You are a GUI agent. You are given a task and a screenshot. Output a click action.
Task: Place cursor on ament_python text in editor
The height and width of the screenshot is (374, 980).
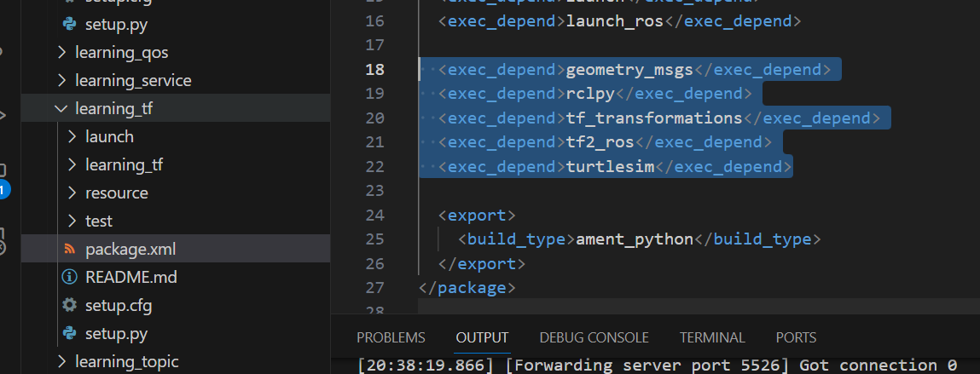(x=635, y=239)
